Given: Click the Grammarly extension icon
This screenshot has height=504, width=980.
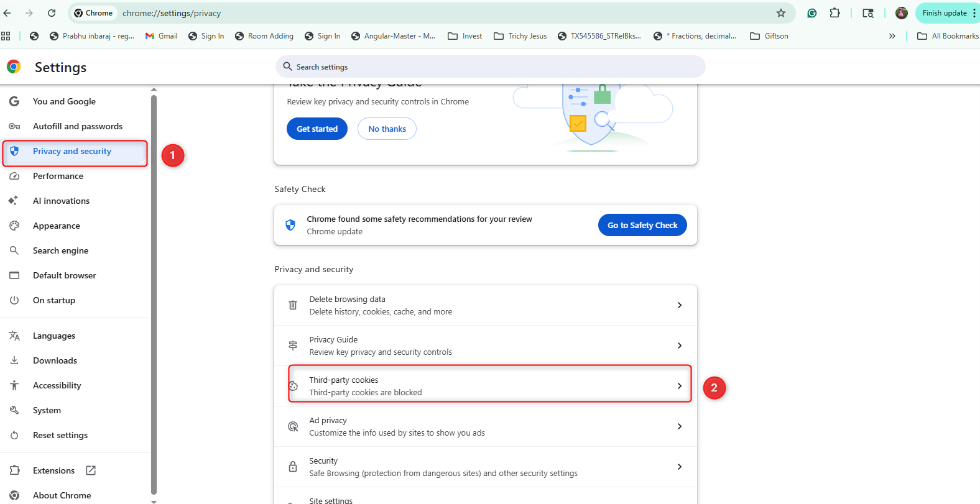Looking at the screenshot, I should (812, 13).
